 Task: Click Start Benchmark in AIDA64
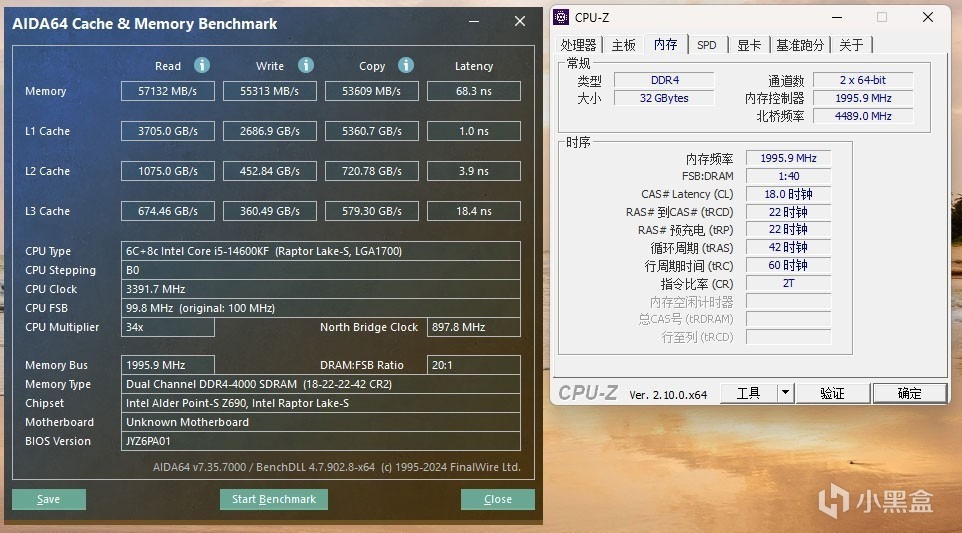pyautogui.click(x=274, y=499)
